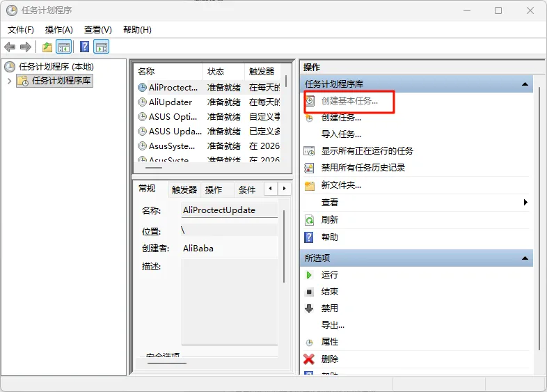Click the AliProctectUpdate name field
The height and width of the screenshot is (392, 547).
tap(230, 210)
